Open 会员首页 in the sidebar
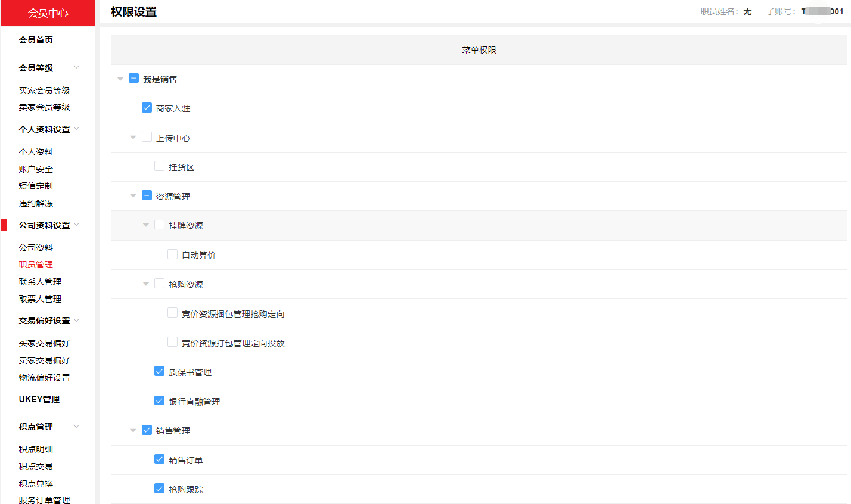 [x=36, y=40]
